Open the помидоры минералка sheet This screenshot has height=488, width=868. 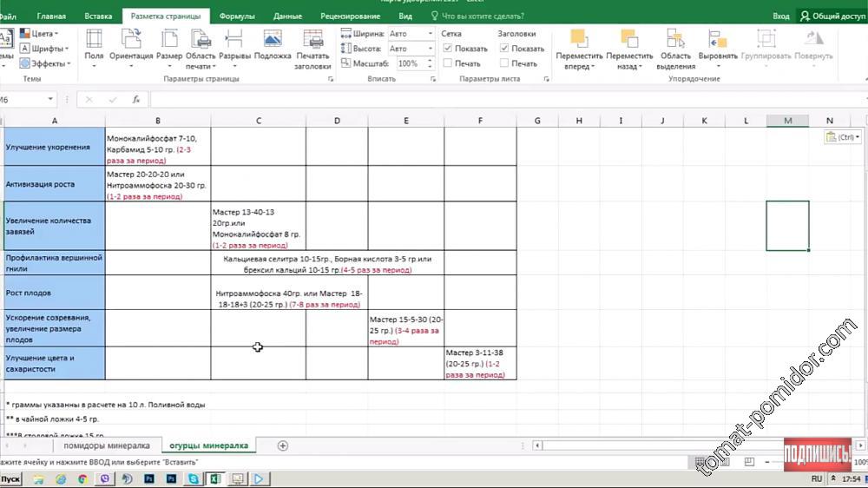click(x=107, y=445)
